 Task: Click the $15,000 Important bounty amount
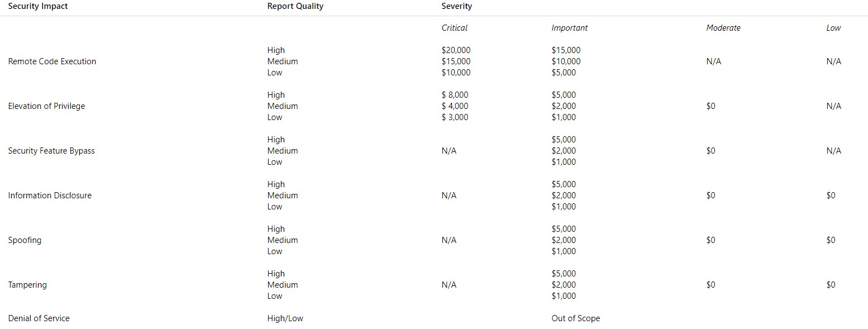566,50
